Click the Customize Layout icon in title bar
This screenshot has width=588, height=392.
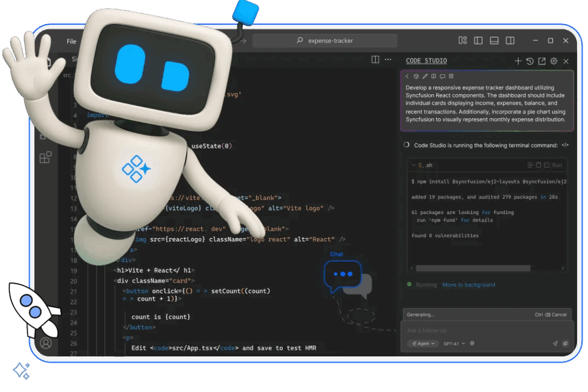coord(463,41)
